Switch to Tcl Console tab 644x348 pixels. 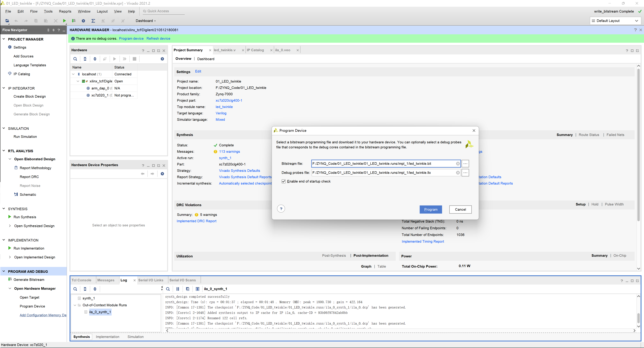[81, 280]
